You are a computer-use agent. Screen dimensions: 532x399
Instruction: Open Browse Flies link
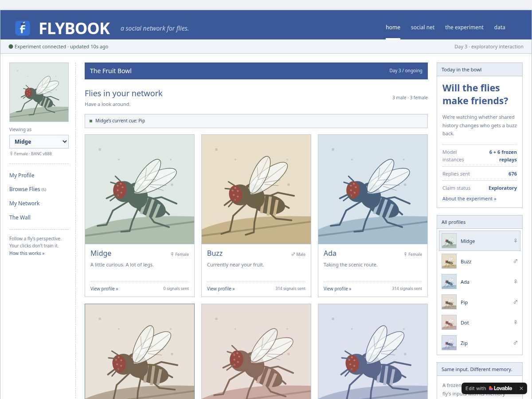tap(27, 189)
